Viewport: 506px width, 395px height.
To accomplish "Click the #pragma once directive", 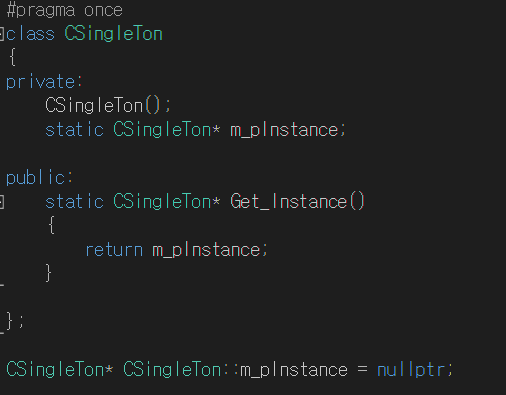I will click(65, 10).
